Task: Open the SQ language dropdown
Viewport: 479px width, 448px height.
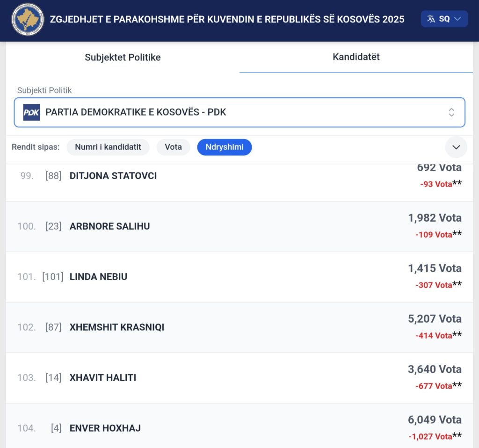Action: (444, 19)
